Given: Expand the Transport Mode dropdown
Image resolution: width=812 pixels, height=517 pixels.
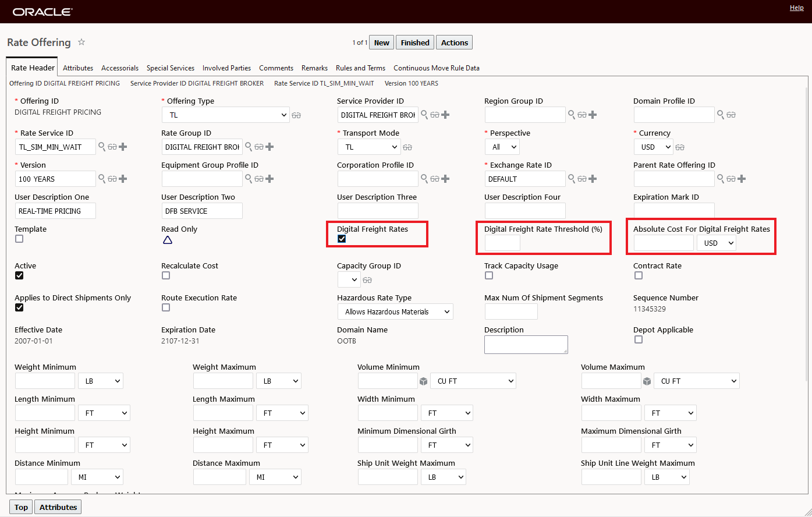Looking at the screenshot, I should (x=369, y=147).
